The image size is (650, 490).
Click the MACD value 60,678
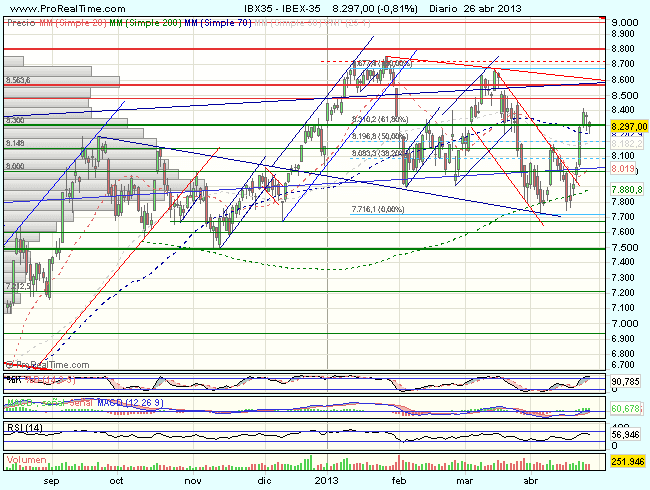pyautogui.click(x=626, y=407)
